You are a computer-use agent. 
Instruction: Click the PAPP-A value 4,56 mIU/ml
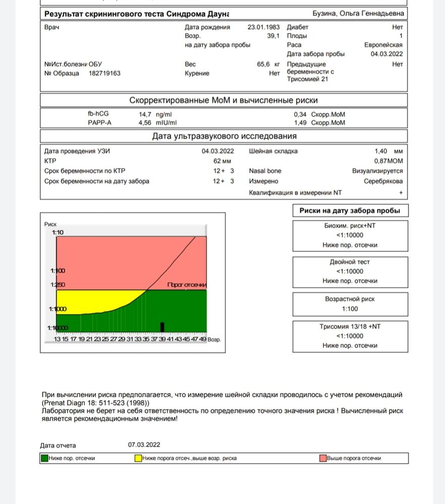[157, 123]
